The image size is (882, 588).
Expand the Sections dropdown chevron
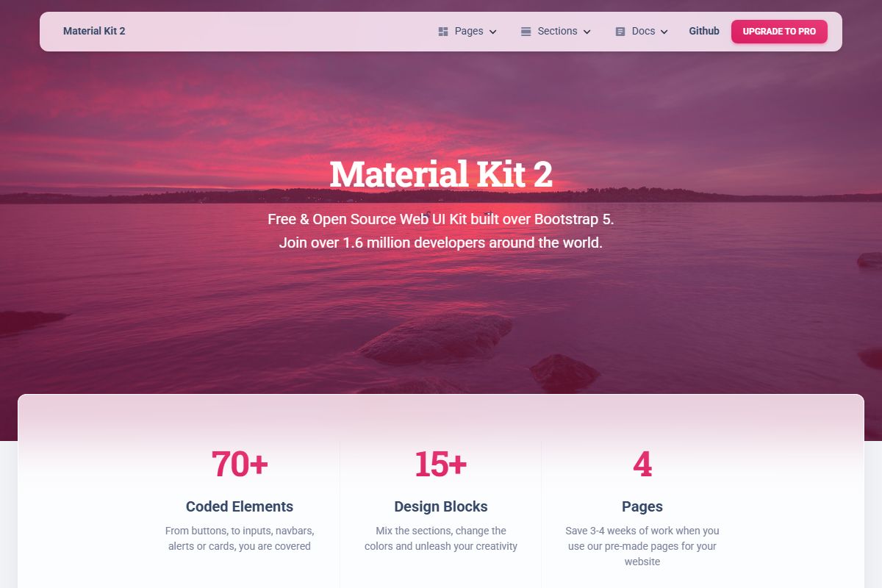tap(587, 32)
